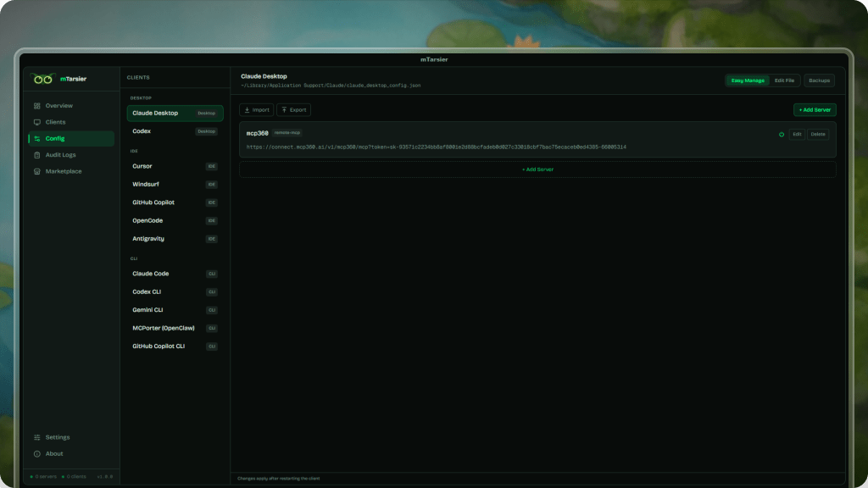Click the Overview grid icon in sidebar
868x488 pixels.
36,106
